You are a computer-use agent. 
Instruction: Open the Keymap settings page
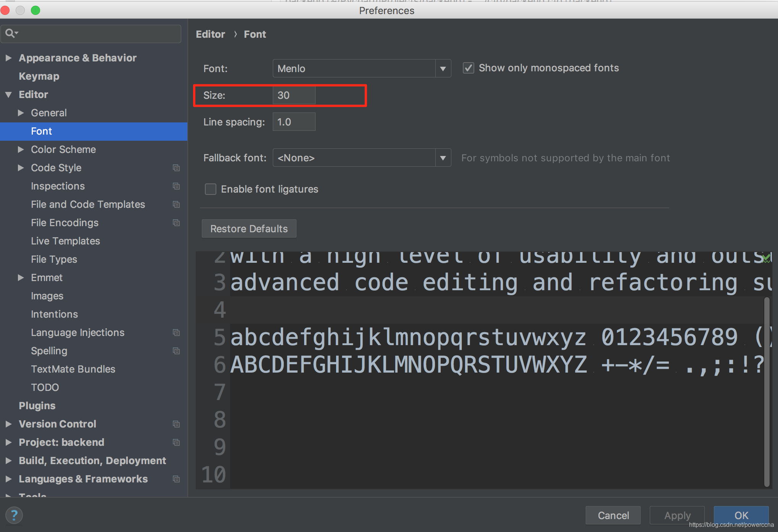click(x=39, y=76)
